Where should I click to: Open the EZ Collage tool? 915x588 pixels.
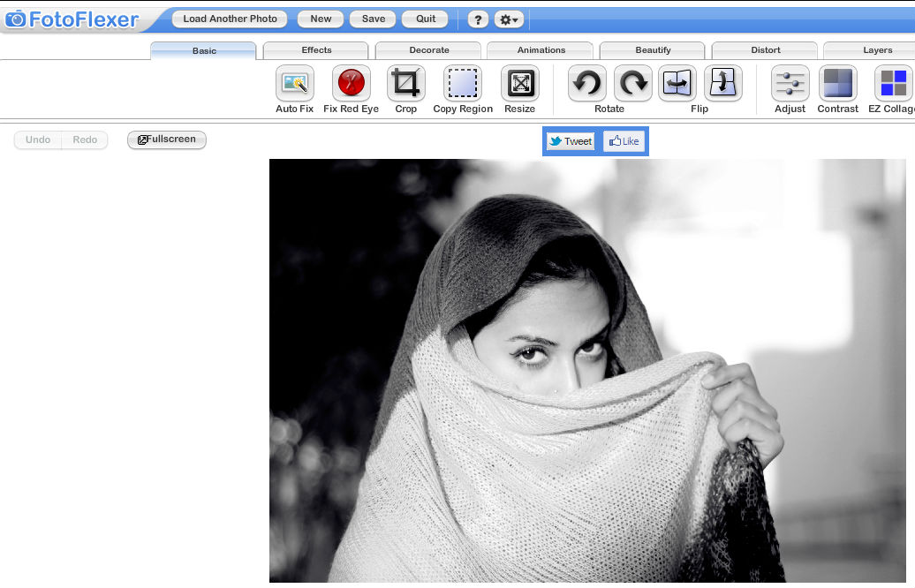click(893, 83)
